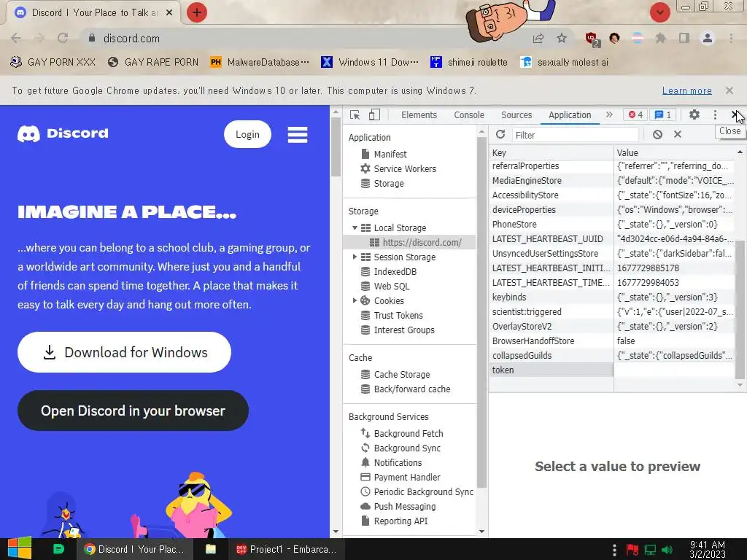Screen dimensions: 747x560
Task: Focus the Filter field in DevTools
Action: pyautogui.click(x=575, y=135)
